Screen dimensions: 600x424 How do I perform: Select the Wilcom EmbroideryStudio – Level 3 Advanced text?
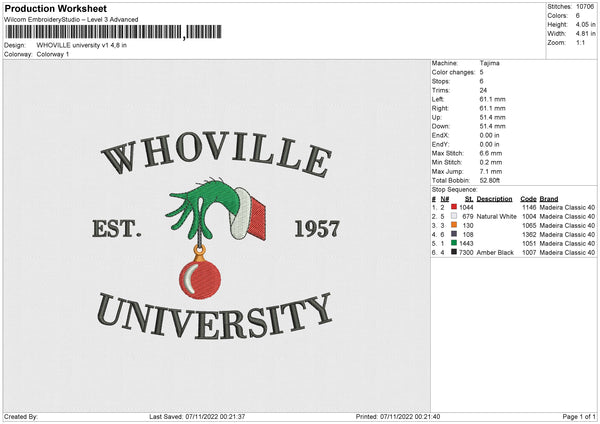click(x=71, y=20)
